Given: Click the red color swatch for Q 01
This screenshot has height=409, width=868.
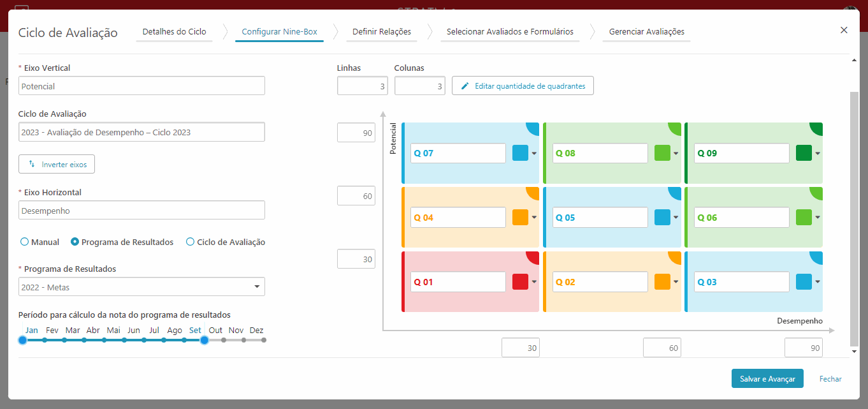Looking at the screenshot, I should 520,282.
